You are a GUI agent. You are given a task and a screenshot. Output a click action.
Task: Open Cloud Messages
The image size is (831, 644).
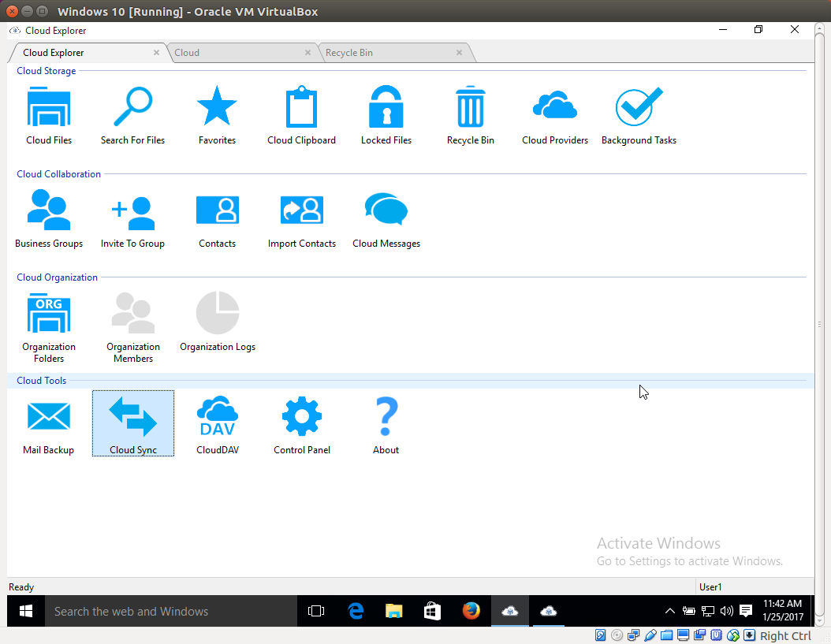pos(386,218)
